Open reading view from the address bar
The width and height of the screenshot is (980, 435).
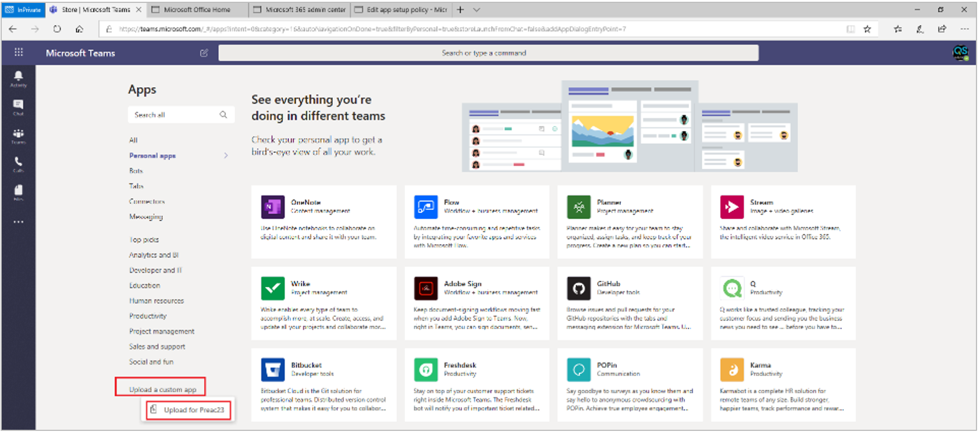(x=851, y=29)
